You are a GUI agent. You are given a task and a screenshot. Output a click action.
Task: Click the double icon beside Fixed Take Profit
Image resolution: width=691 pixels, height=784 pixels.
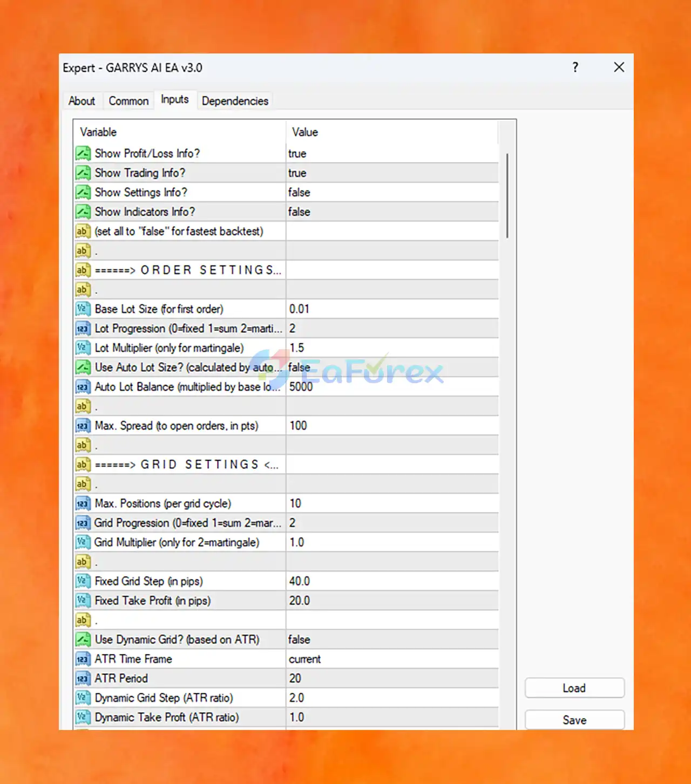tap(83, 600)
